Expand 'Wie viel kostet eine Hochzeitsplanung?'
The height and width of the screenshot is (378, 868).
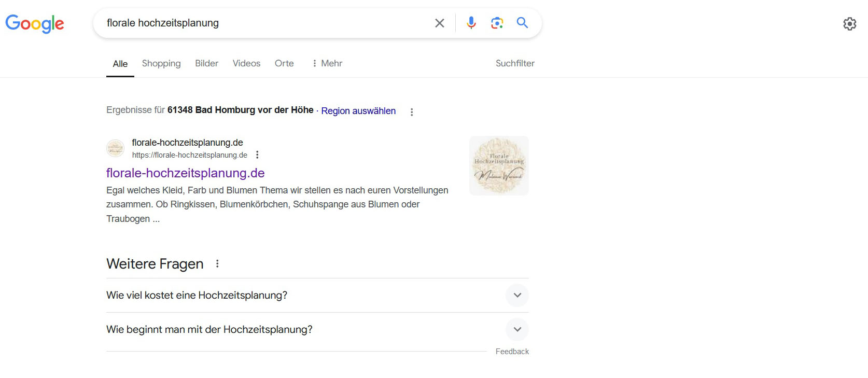[x=317, y=295]
